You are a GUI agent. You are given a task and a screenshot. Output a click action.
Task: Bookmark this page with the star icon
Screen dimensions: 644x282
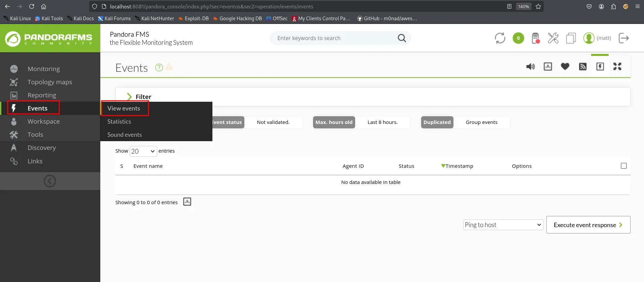point(538,6)
